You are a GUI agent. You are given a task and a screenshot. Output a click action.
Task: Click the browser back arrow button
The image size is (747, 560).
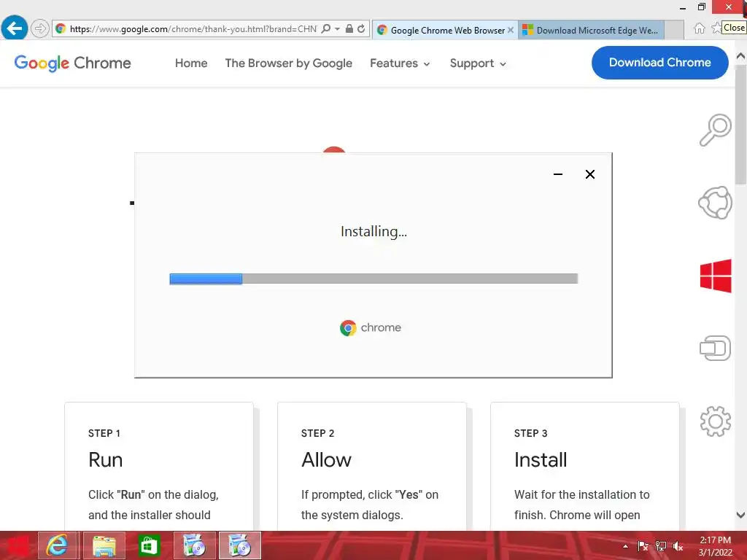tap(15, 28)
